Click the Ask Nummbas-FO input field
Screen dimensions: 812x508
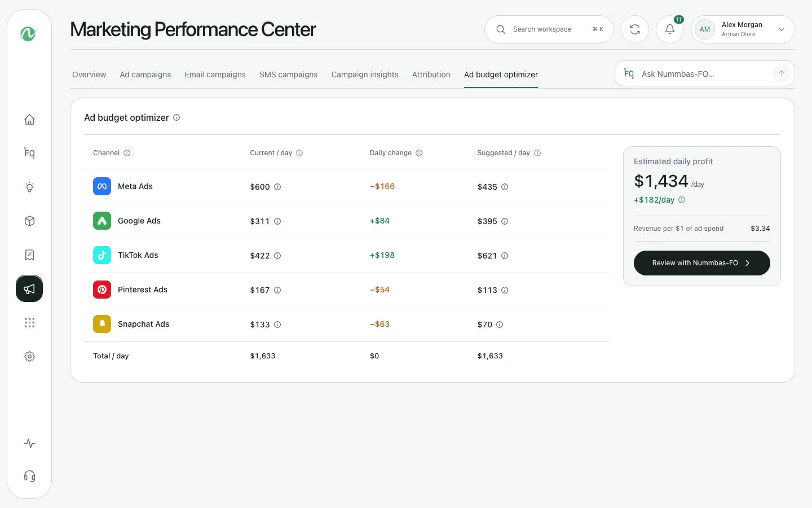click(705, 73)
